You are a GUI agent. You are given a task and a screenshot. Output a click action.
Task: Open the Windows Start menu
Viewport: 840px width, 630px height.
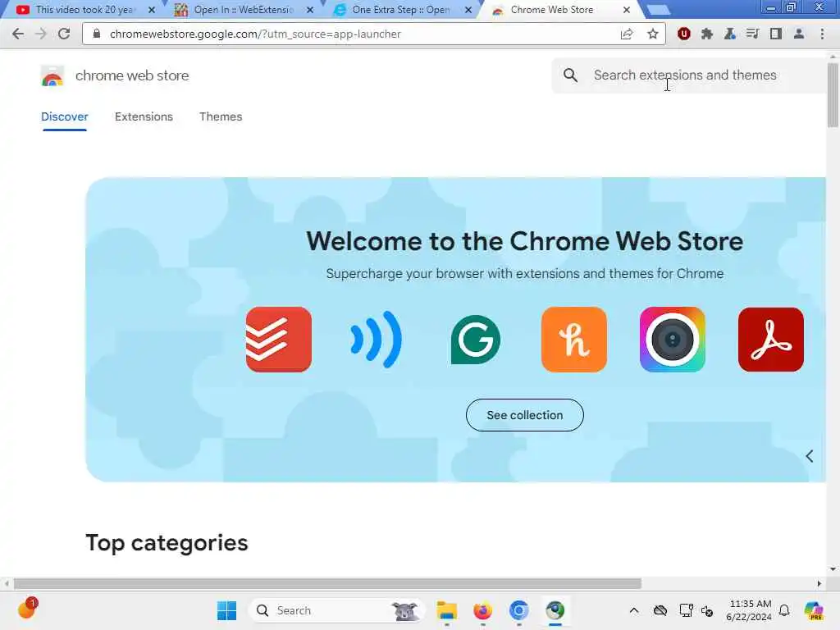[226, 610]
